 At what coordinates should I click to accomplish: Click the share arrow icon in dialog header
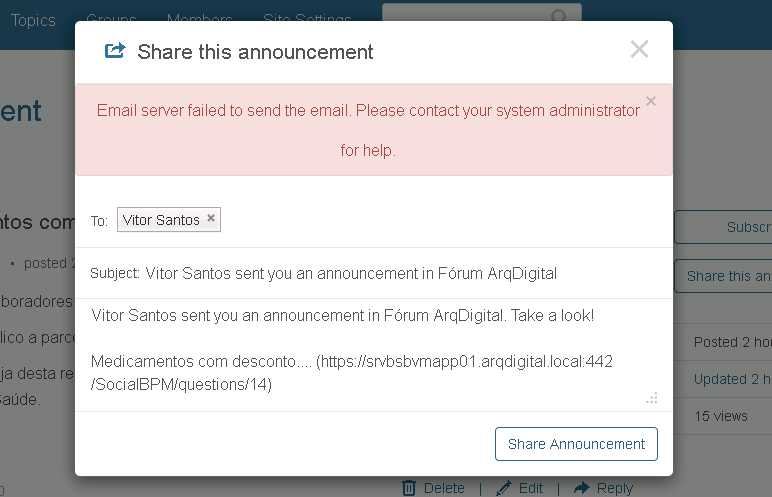click(115, 51)
